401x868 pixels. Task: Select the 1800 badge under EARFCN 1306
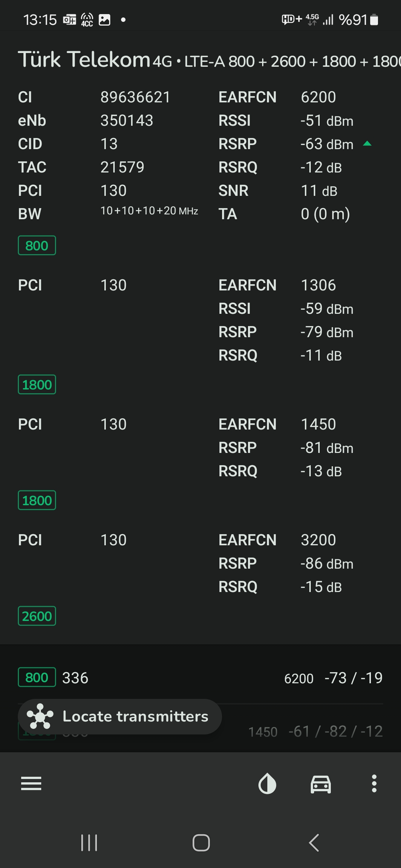37,385
